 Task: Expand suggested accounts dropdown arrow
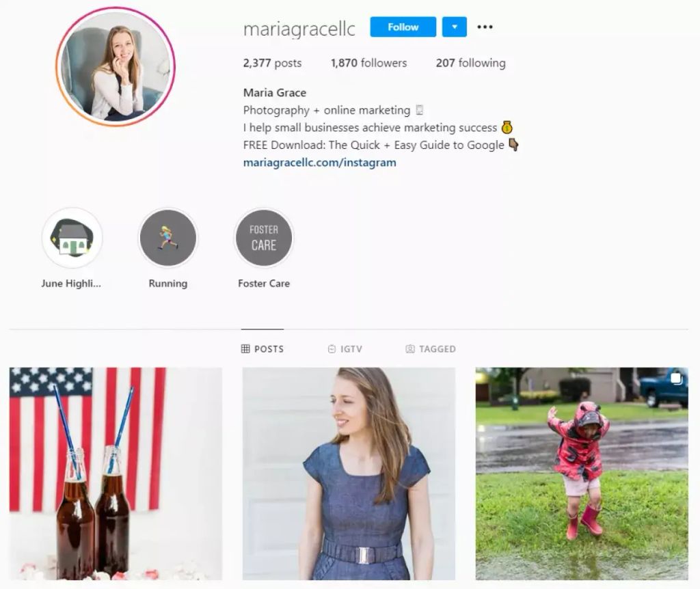[455, 27]
